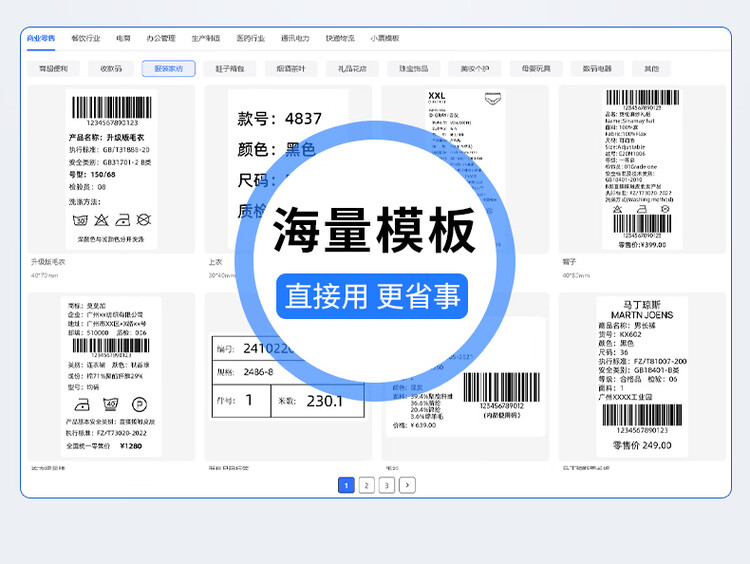Open the 餐饮行业 tab
Image resolution: width=750 pixels, height=564 pixels.
[x=86, y=38]
